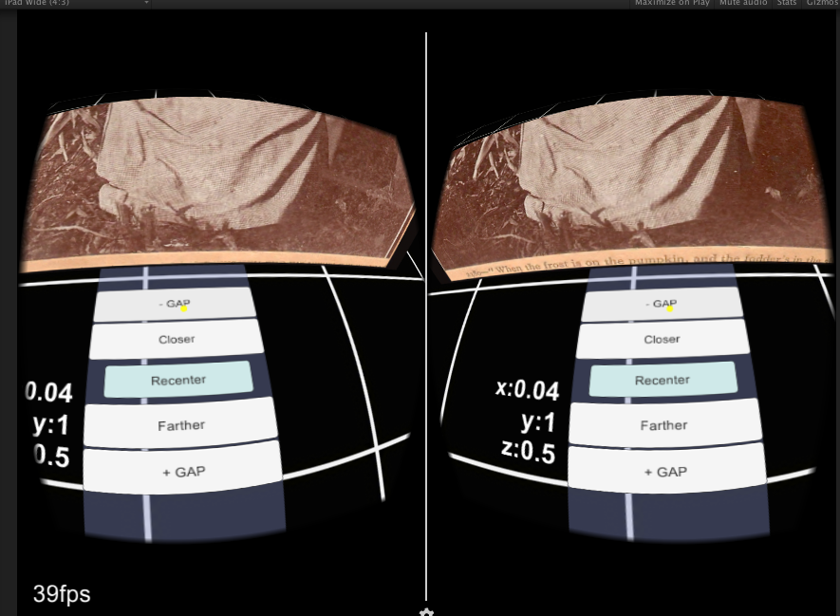The height and width of the screenshot is (616, 840).
Task: Select 'Closer' in the right eye view
Action: pos(663,340)
